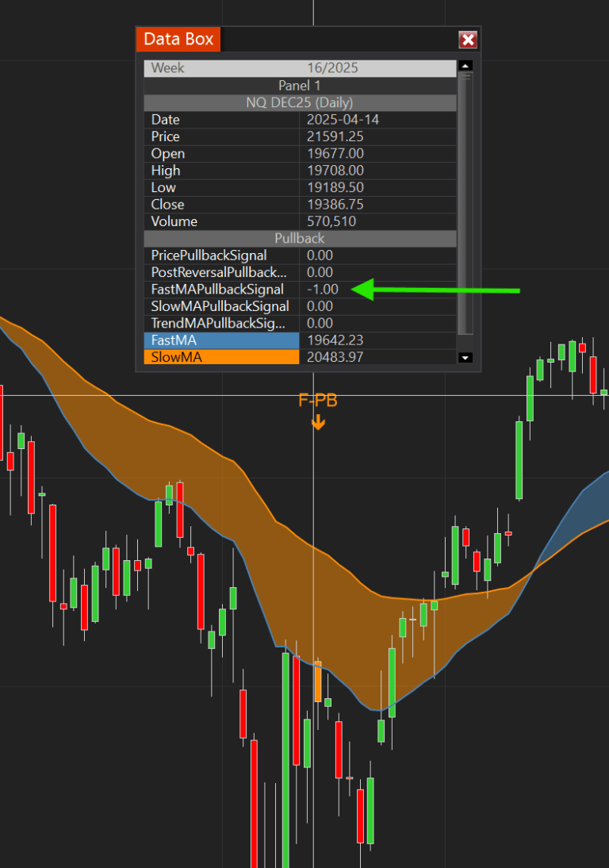609x868 pixels.
Task: Close the Data Box window
Action: click(468, 40)
